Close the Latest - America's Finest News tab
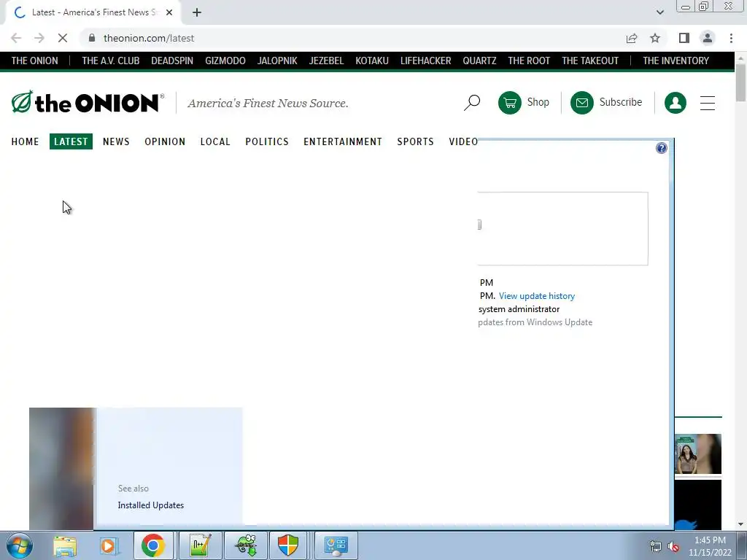747x560 pixels. click(169, 12)
